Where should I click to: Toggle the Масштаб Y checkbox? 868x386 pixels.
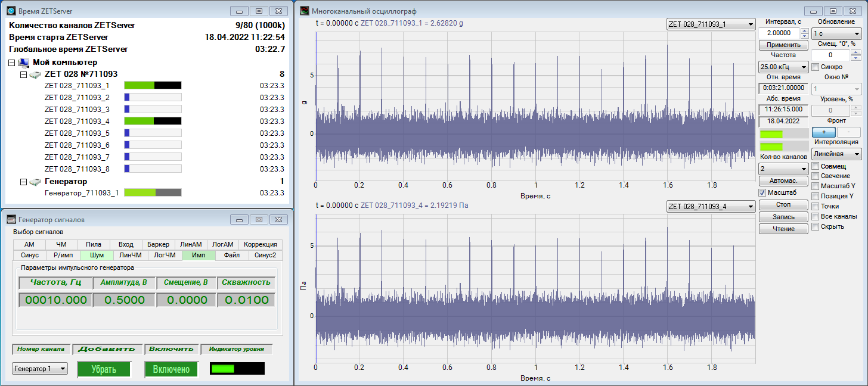coord(816,186)
